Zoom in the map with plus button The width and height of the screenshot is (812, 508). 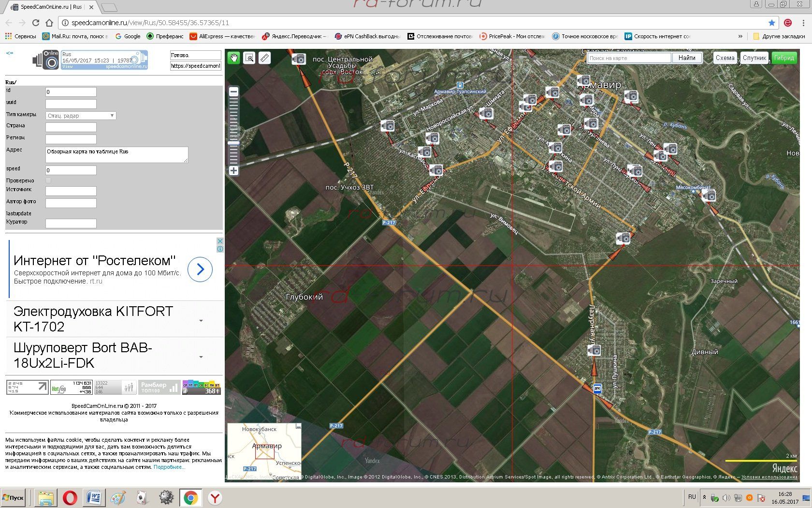point(233,170)
